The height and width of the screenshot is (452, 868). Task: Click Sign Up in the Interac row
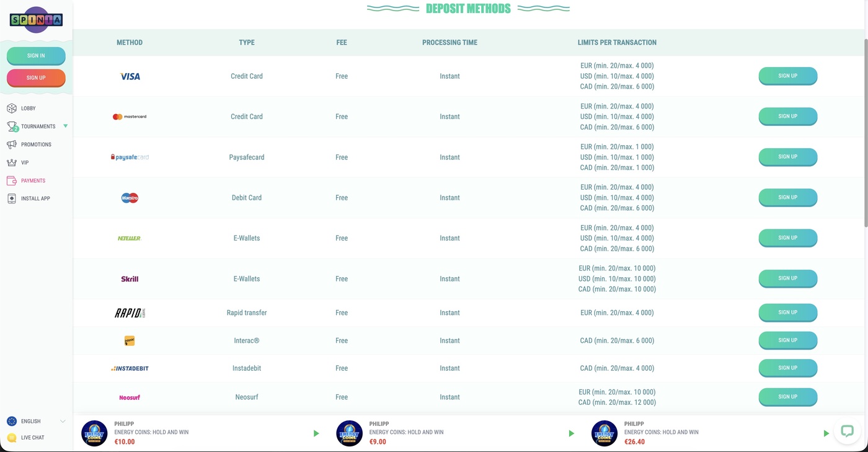coord(788,340)
